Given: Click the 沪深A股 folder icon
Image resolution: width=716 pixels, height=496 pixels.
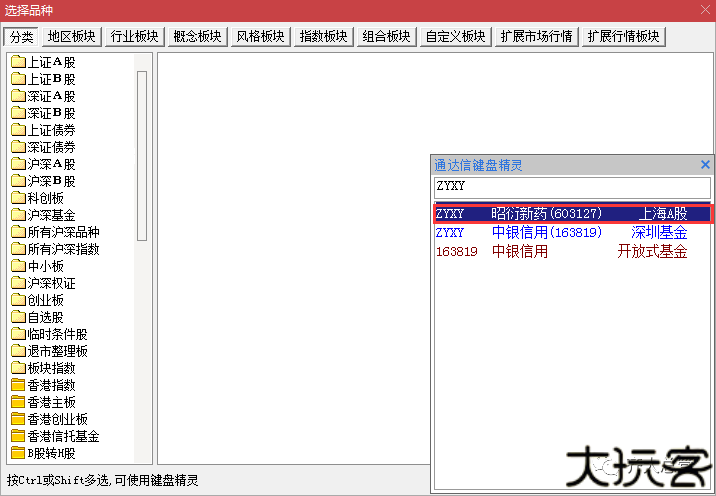Looking at the screenshot, I should click(x=18, y=164).
